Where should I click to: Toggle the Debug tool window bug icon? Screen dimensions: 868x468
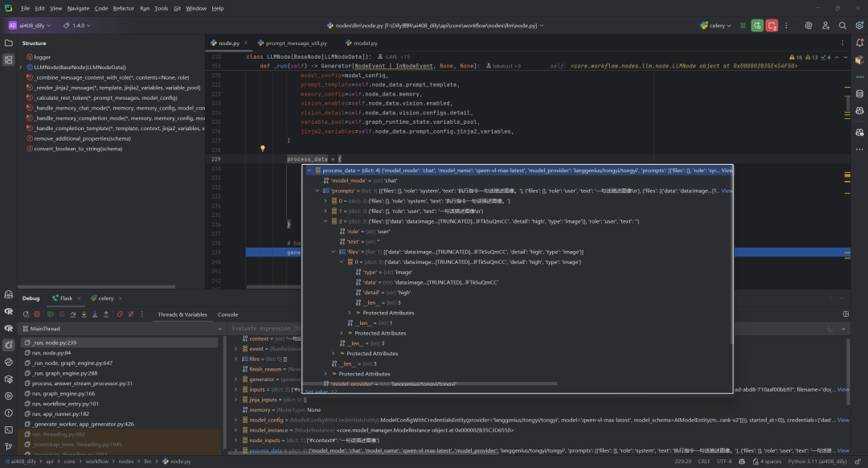click(x=8, y=345)
